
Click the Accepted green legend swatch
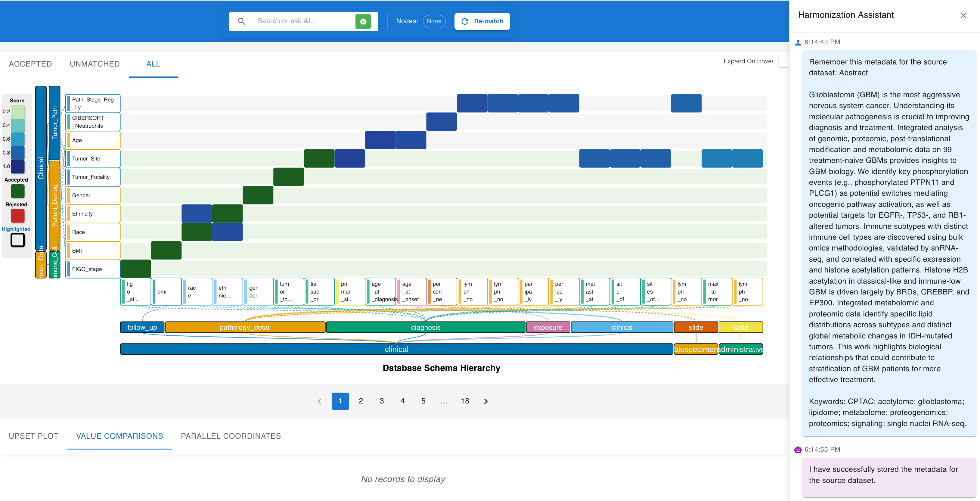[x=17, y=191]
